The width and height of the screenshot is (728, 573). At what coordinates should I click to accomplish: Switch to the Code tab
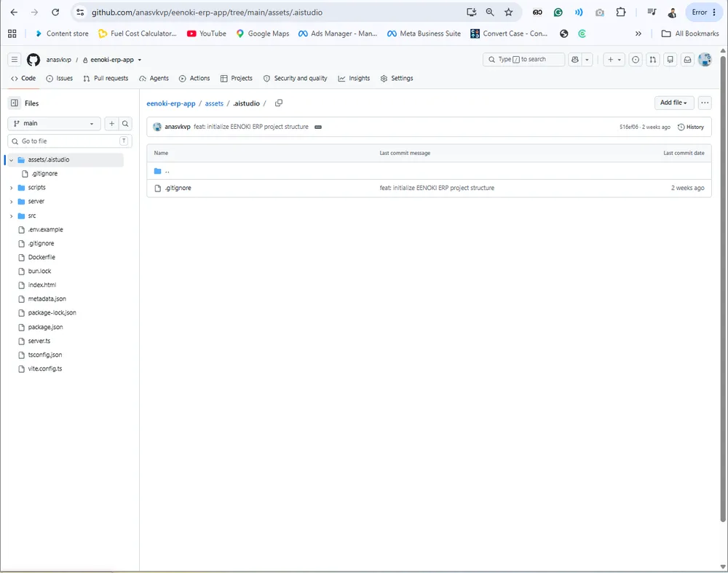pyautogui.click(x=23, y=79)
